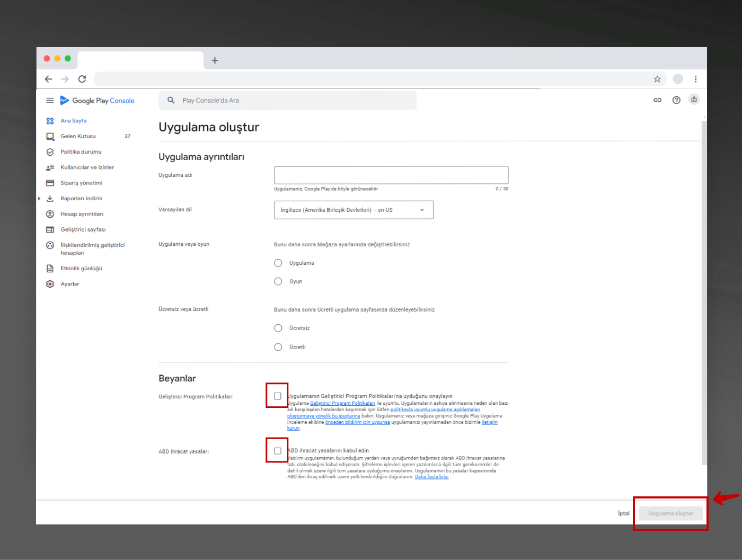Click the developer account avatar icon
Image resolution: width=742 pixels, height=560 pixels.
click(694, 99)
